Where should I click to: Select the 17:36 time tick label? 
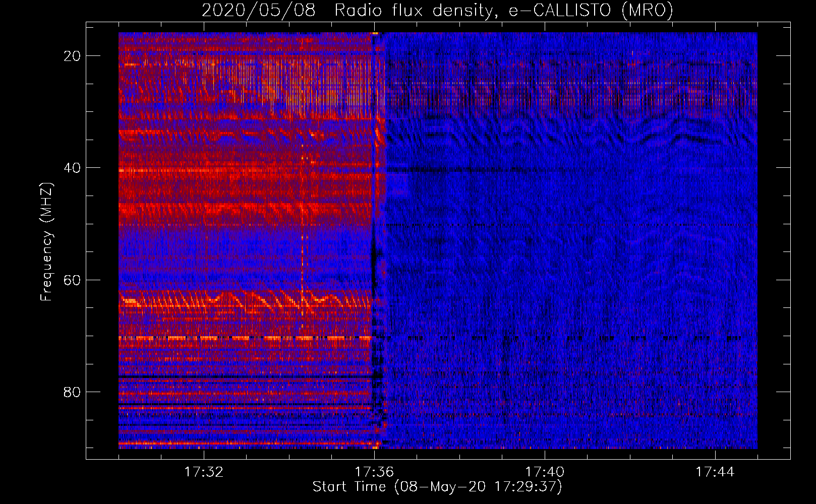374,472
